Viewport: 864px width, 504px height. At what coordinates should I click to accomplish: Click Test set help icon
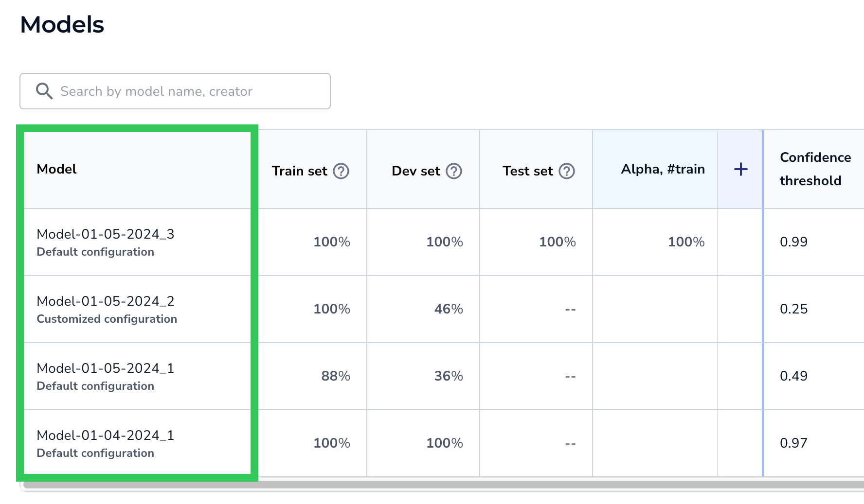click(567, 171)
